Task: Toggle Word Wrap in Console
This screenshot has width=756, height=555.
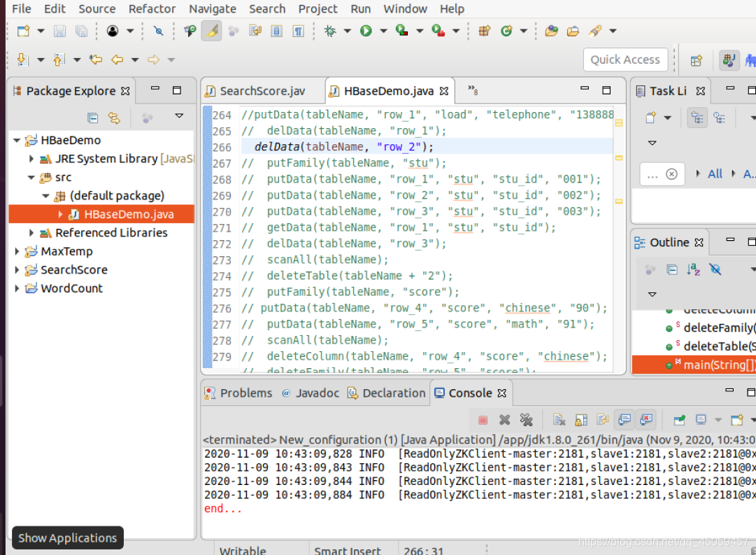Action: 603,420
